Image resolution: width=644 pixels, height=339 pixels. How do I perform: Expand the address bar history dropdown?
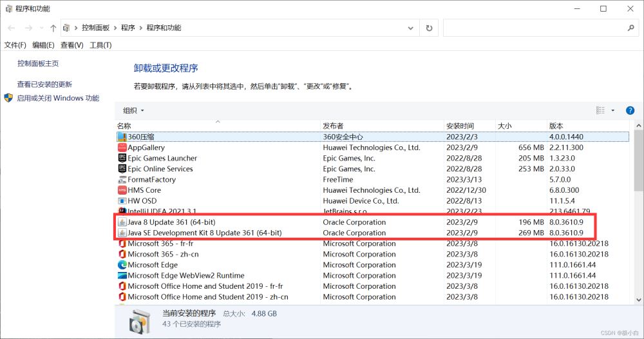coord(410,28)
